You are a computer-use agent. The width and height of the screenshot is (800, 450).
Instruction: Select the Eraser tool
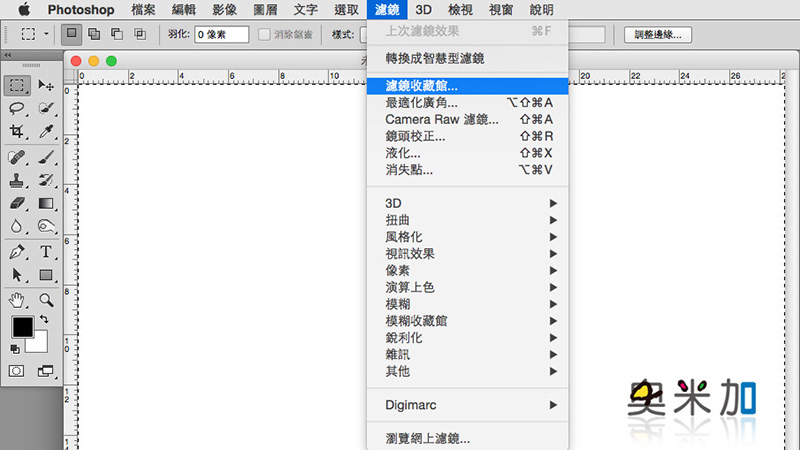(17, 203)
